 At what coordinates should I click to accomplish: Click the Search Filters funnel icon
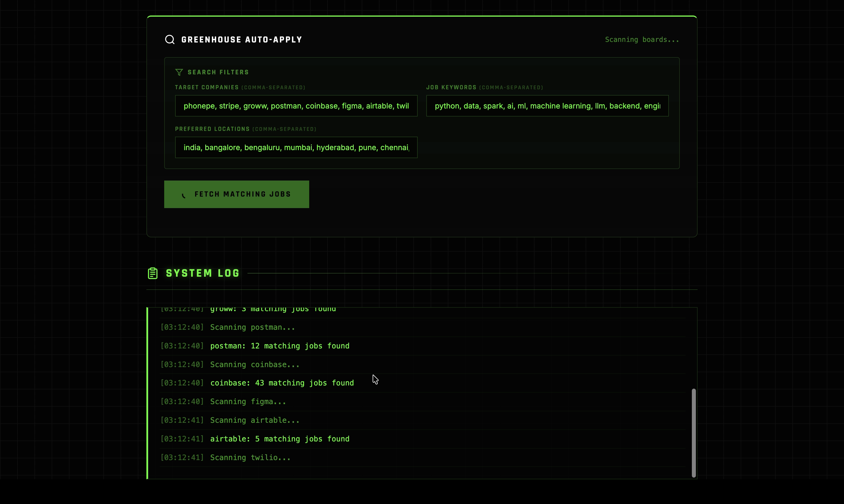(x=179, y=72)
